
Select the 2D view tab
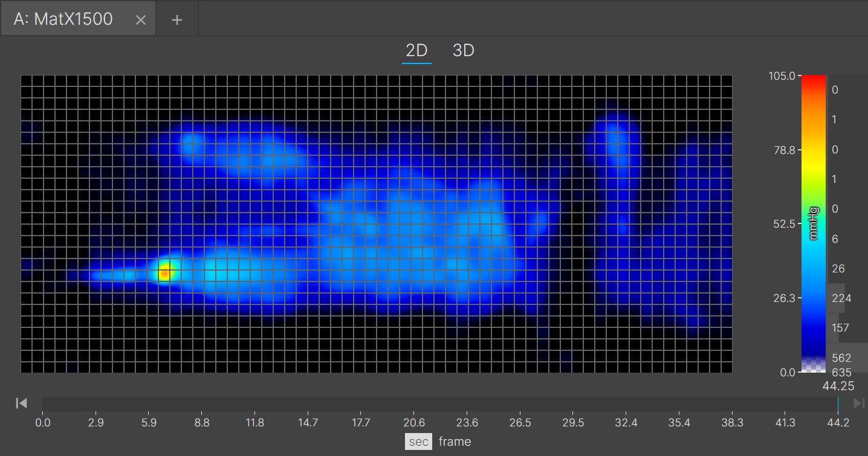click(x=416, y=51)
